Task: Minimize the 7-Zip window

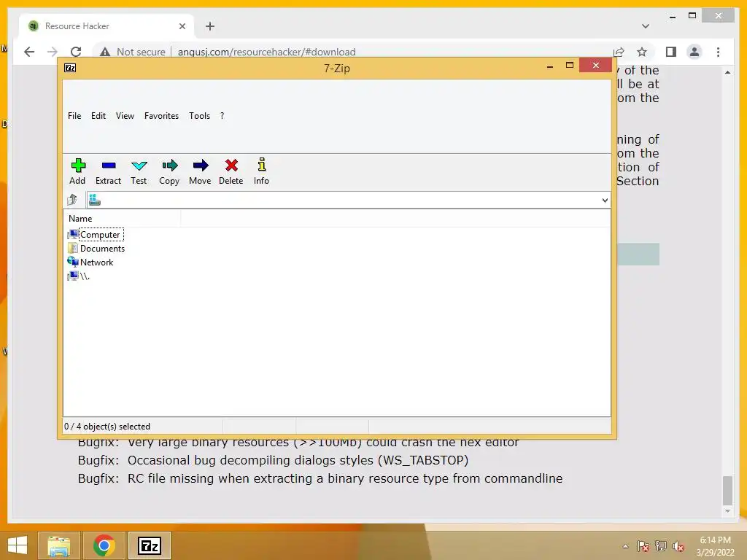Action: [x=550, y=66]
